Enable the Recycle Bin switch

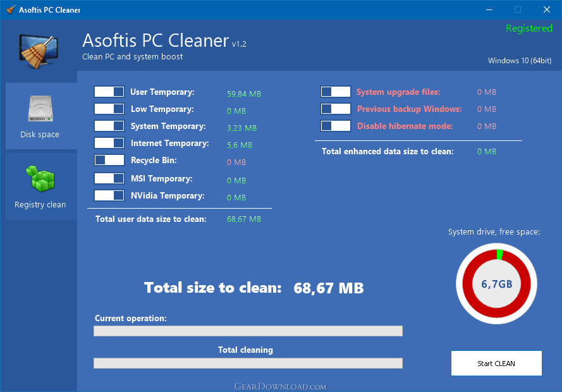[109, 160]
